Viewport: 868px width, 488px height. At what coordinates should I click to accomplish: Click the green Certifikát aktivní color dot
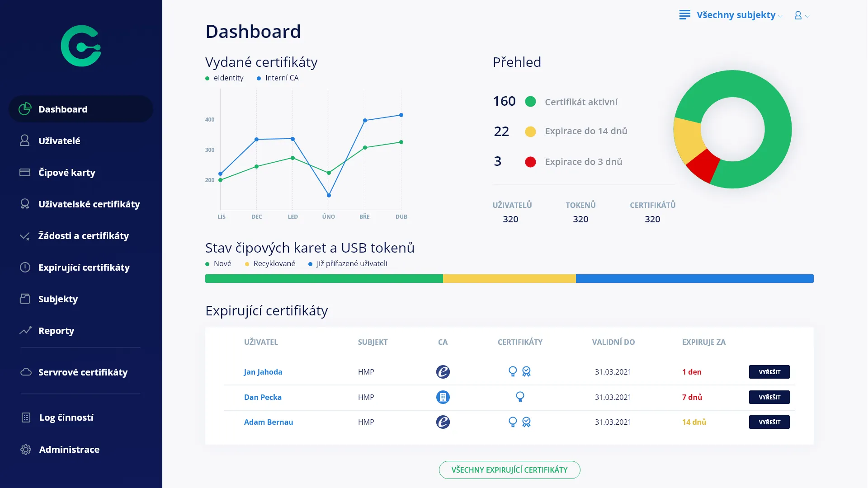531,101
